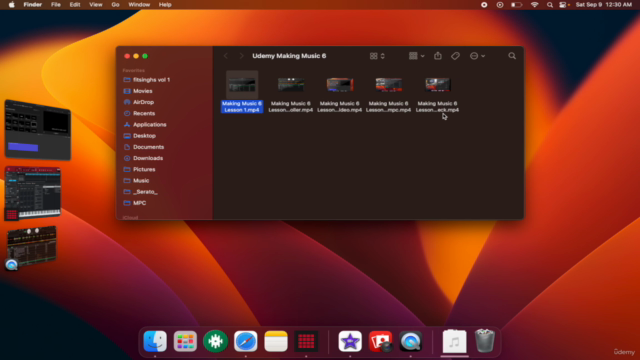Click the Making Music 6 Lesson 1.mp4 filename
Viewport: 640px width, 360px height.
(x=242, y=107)
